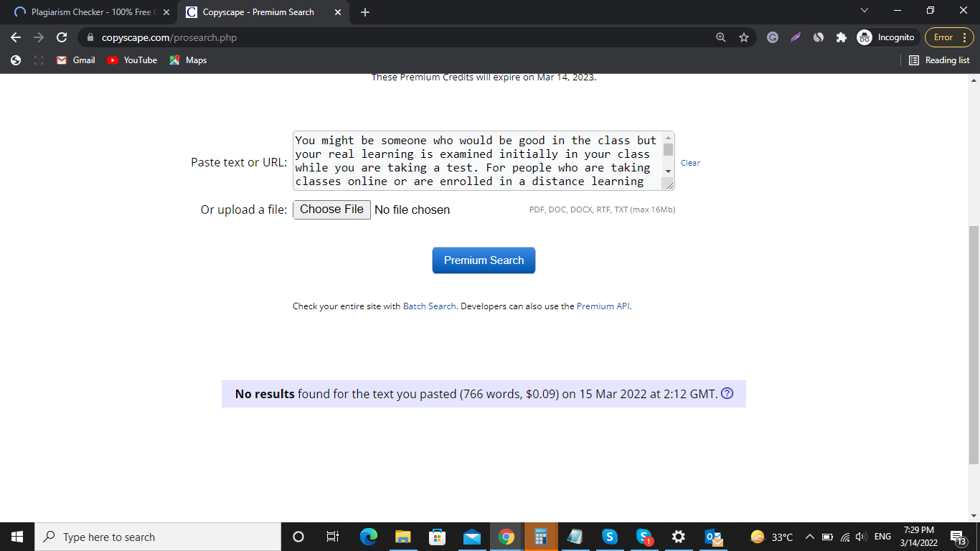980x551 pixels.
Task: Open the Premium API link
Action: pos(603,306)
